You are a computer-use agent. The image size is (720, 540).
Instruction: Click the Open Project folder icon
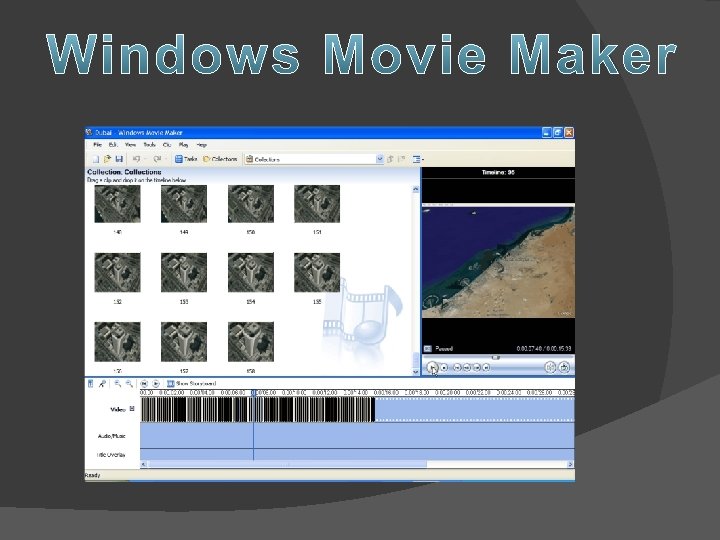[x=107, y=159]
